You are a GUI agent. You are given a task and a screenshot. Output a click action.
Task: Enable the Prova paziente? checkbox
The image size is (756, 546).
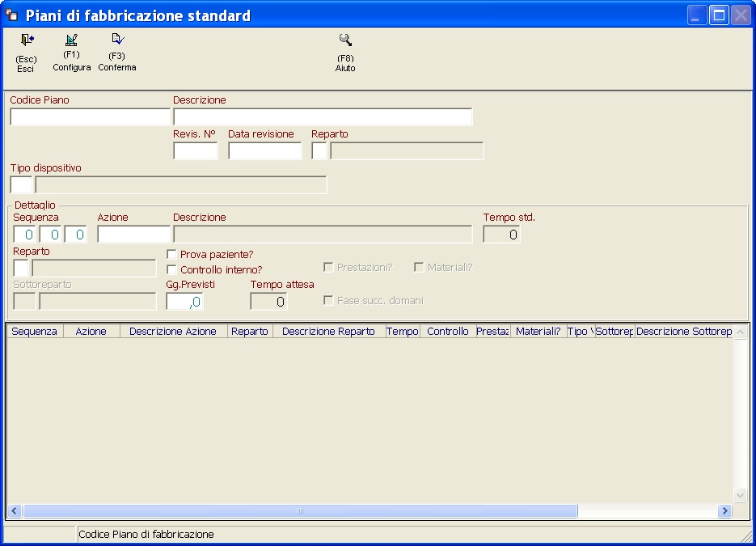171,254
